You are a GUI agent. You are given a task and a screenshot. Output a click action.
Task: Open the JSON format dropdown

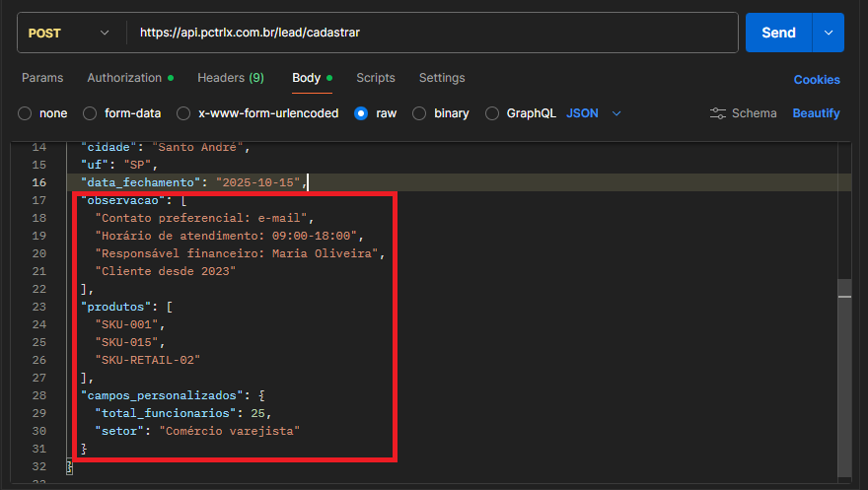tap(594, 113)
